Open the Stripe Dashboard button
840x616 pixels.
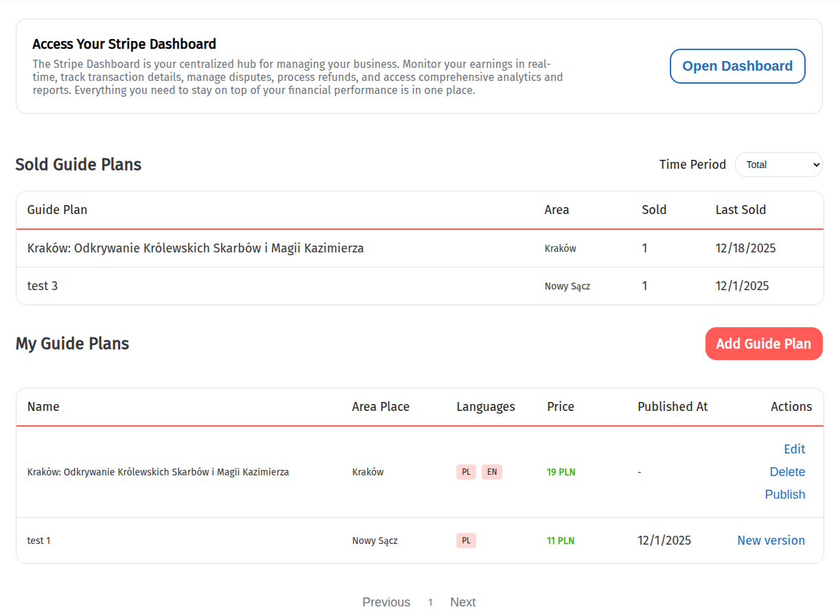[x=737, y=67]
